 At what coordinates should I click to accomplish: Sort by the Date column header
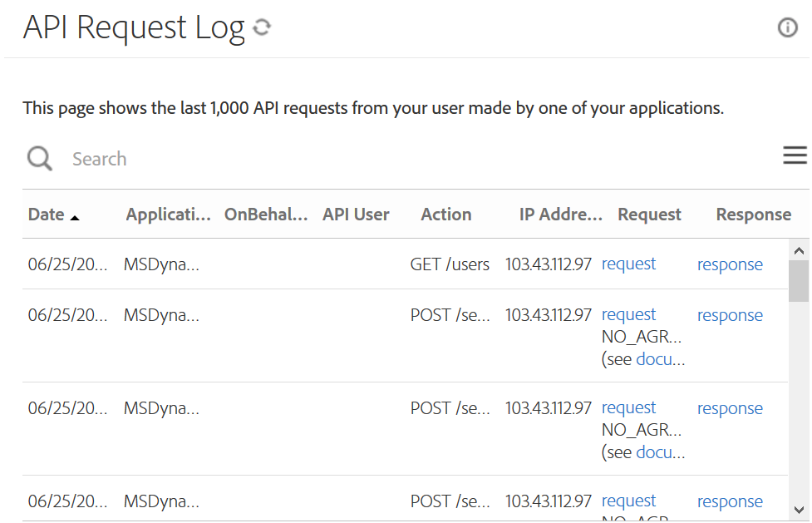coord(47,214)
